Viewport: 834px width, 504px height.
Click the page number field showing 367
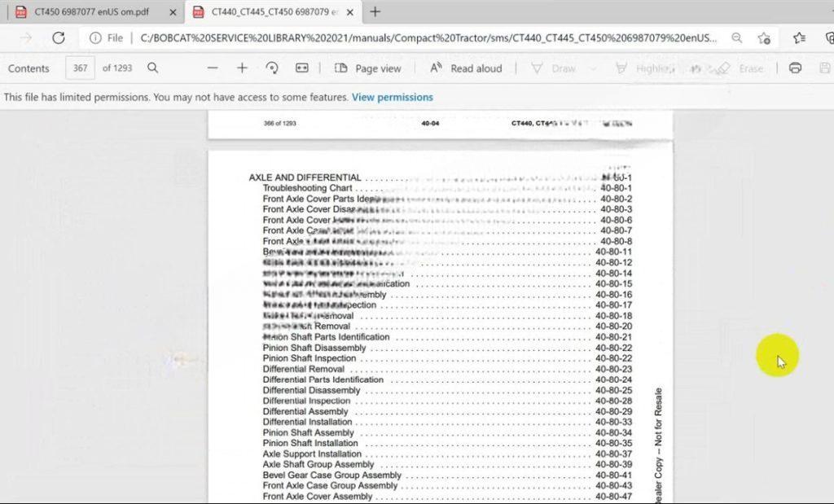pyautogui.click(x=80, y=68)
